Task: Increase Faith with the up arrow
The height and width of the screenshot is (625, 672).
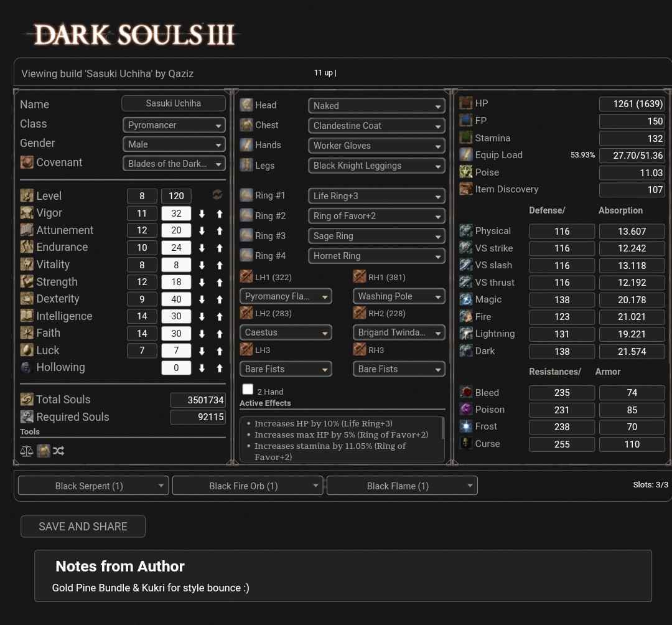Action: [220, 334]
